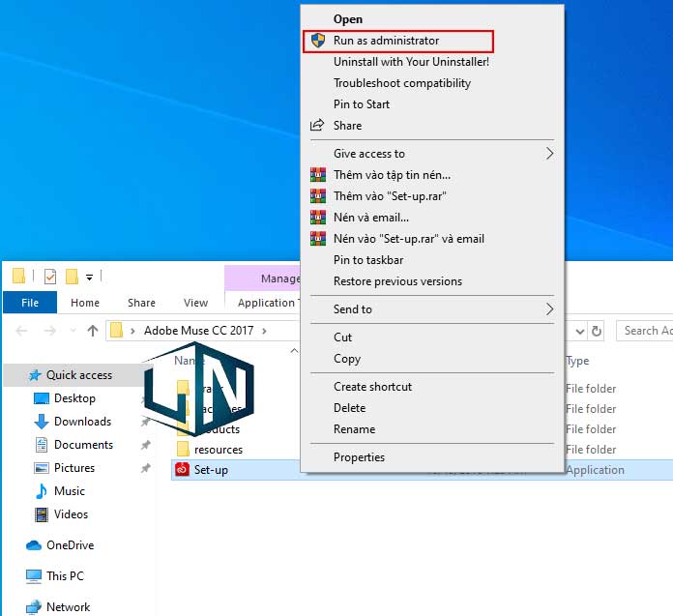The image size is (673, 616).
Task: Click the Set-up Creative Cloud icon
Action: 183,470
